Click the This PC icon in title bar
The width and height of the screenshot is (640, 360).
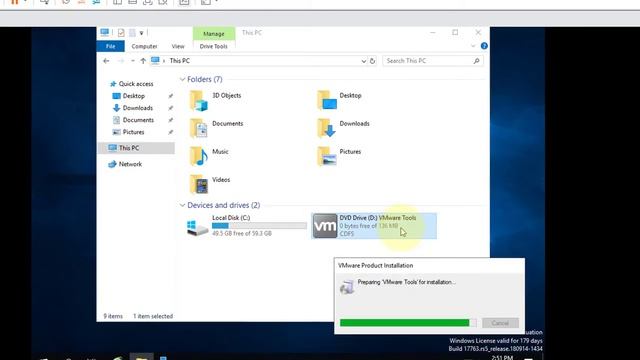click(104, 32)
